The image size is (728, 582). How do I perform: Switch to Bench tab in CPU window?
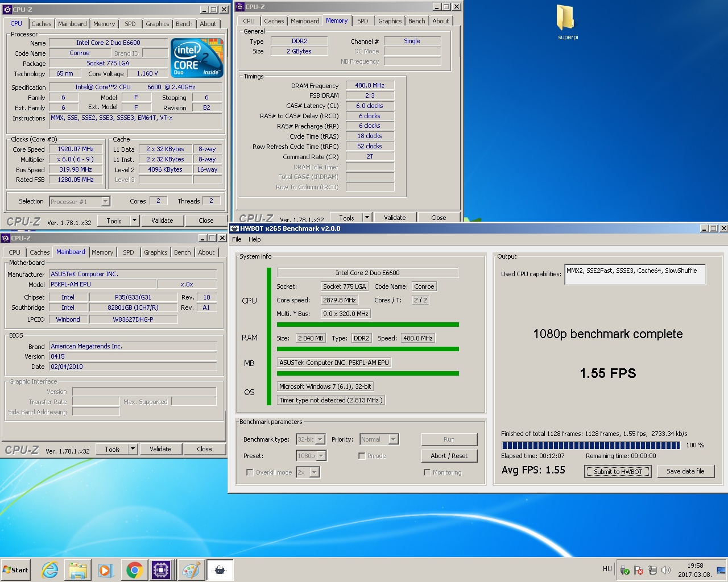(x=184, y=24)
